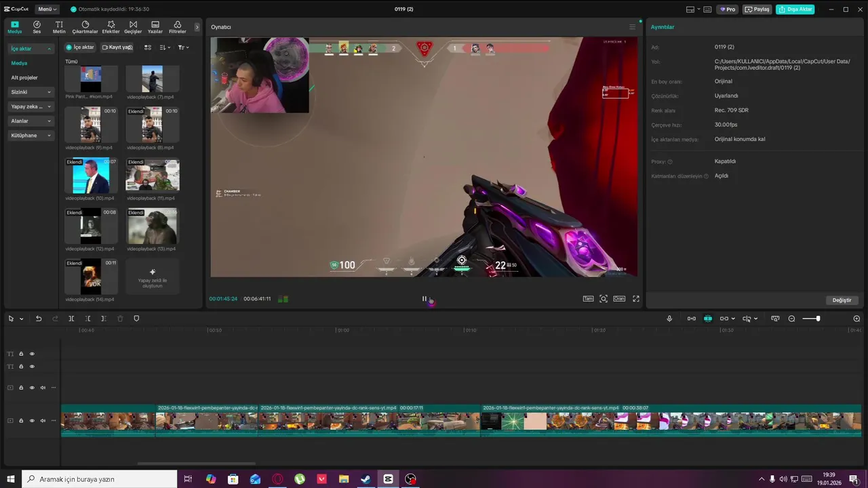Expand the Kütüphane sidebar section
The height and width of the screenshot is (488, 868).
click(x=31, y=136)
